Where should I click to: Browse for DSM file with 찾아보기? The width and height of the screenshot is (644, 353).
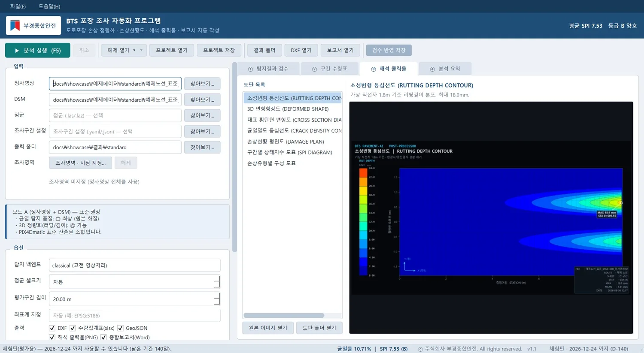coord(202,100)
